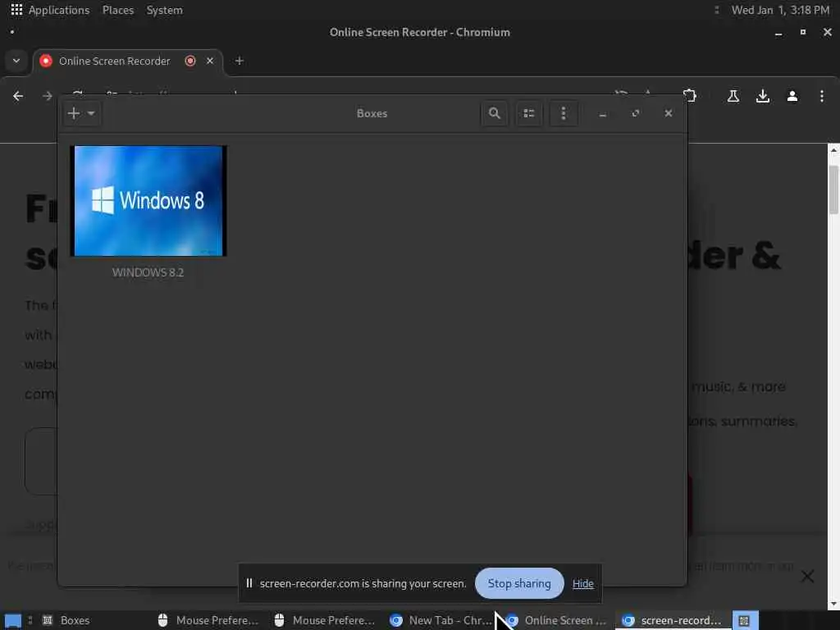Minimize the Boxes window

pos(603,113)
